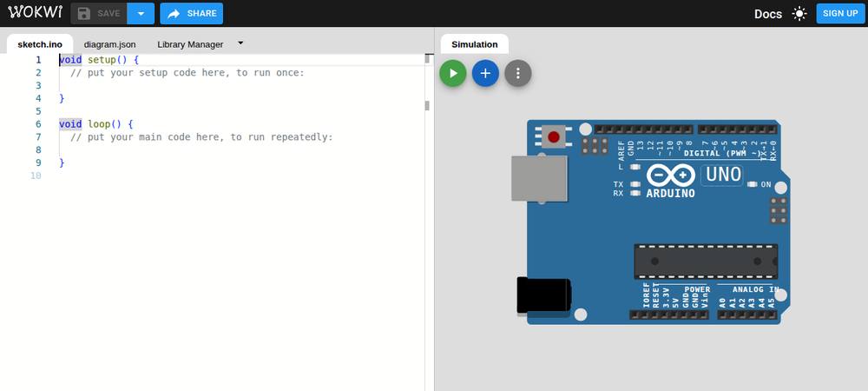Click the Save floppy disk button
The height and width of the screenshot is (391, 868).
(99, 13)
